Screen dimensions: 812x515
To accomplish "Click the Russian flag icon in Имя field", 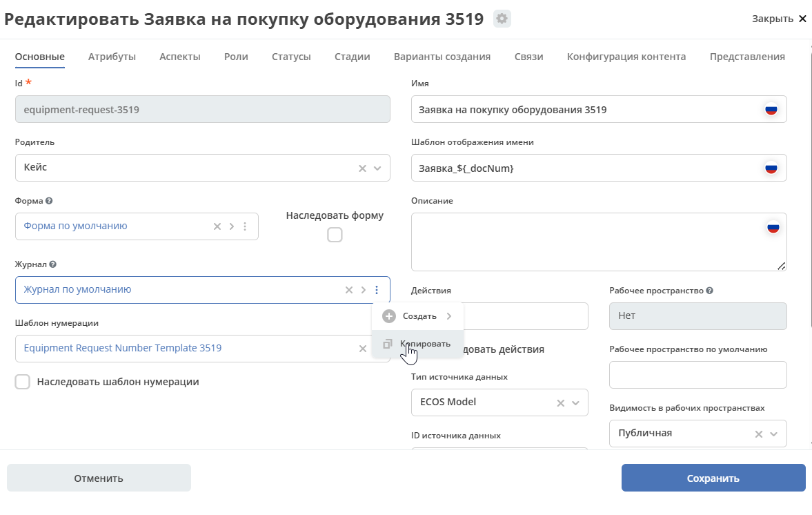I will (771, 109).
